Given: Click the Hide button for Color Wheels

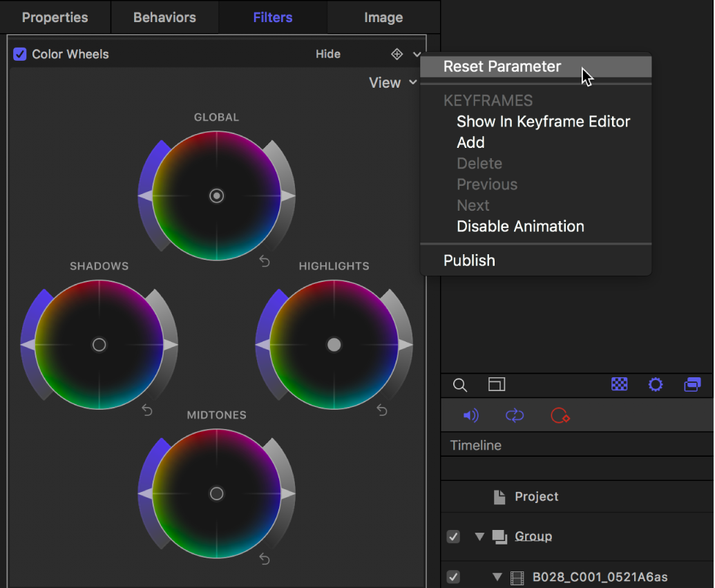Looking at the screenshot, I should (x=327, y=54).
